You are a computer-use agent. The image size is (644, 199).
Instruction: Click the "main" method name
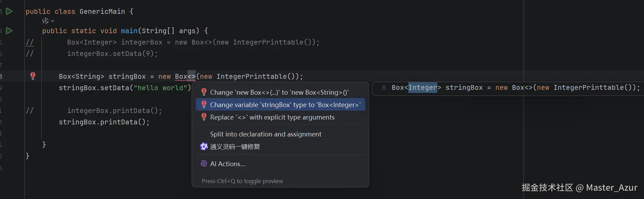tap(129, 31)
